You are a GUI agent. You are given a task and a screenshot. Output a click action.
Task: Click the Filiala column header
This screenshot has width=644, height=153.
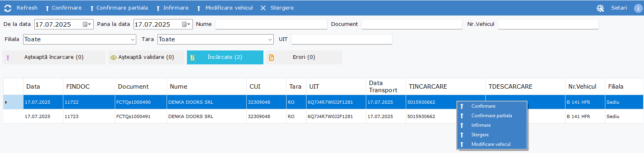coord(624,87)
